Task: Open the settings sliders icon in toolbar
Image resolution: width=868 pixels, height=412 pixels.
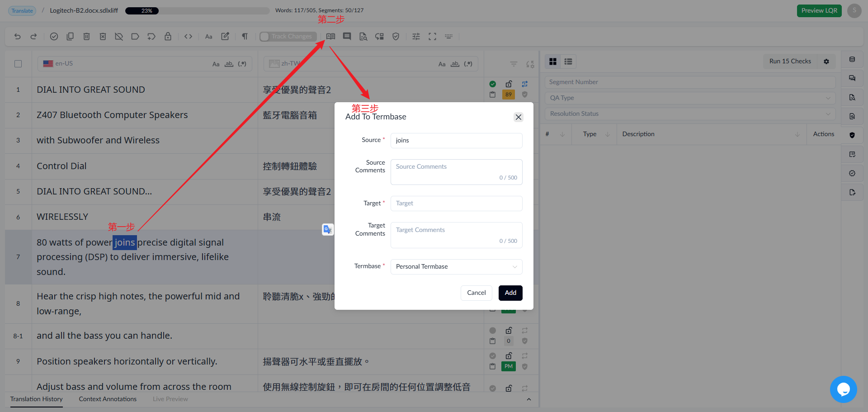Action: [416, 37]
